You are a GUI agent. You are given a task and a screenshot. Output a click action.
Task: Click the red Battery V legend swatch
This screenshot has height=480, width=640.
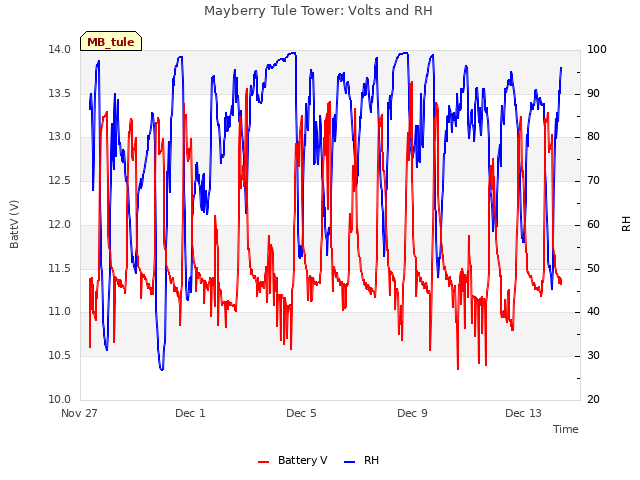(264, 462)
